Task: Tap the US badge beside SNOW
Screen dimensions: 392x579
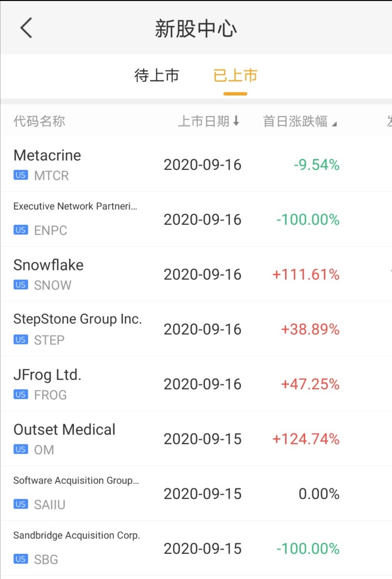Action: tap(21, 285)
